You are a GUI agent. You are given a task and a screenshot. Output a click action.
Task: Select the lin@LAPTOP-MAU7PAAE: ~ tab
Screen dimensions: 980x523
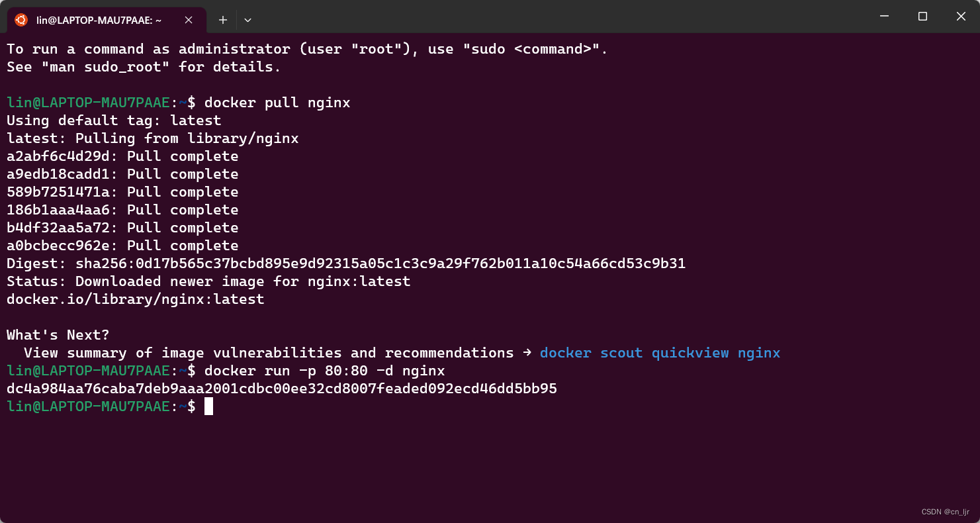(x=99, y=20)
